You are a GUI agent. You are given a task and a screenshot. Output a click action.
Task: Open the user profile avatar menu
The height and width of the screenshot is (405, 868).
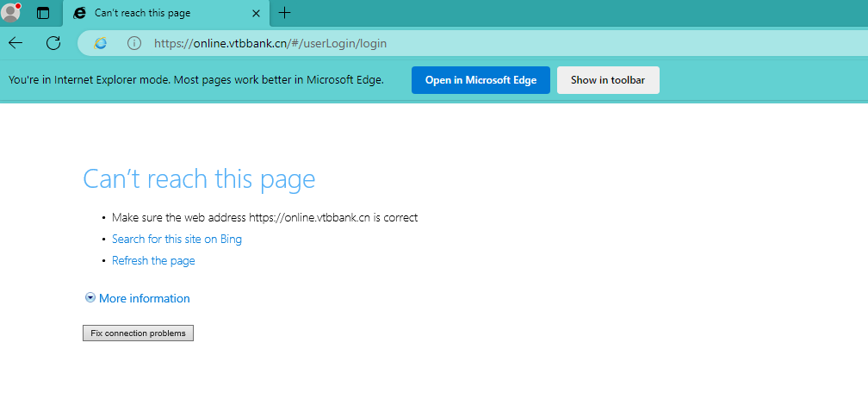(x=11, y=12)
